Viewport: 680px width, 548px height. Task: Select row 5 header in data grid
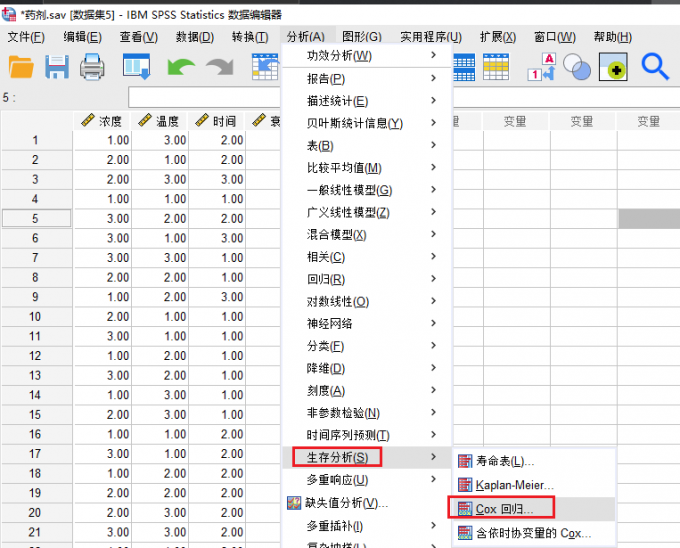(35, 218)
